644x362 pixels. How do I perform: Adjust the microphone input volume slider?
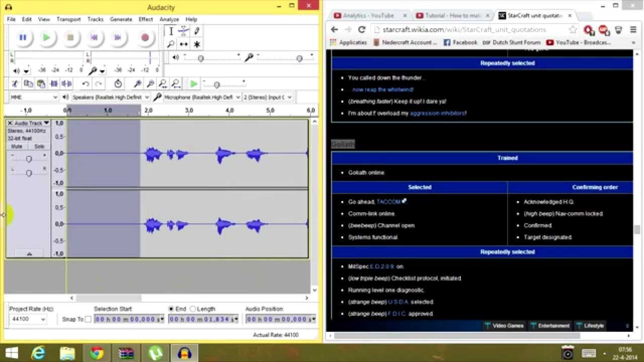(x=299, y=58)
